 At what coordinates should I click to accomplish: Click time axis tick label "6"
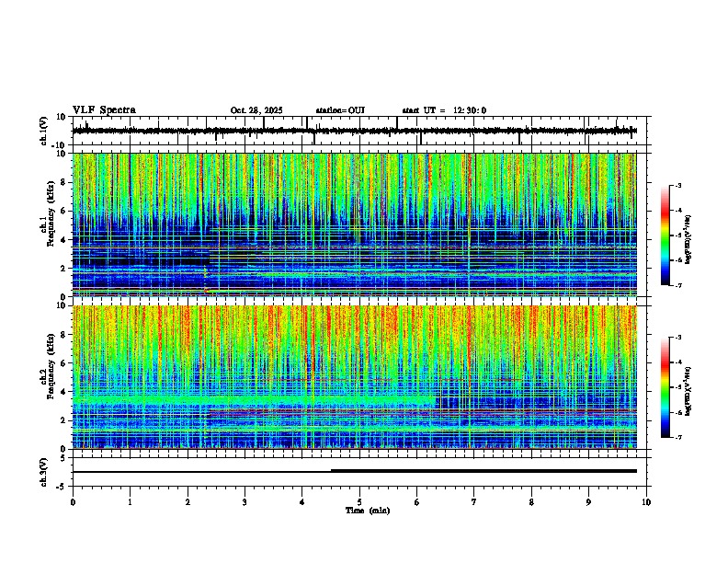417,502
